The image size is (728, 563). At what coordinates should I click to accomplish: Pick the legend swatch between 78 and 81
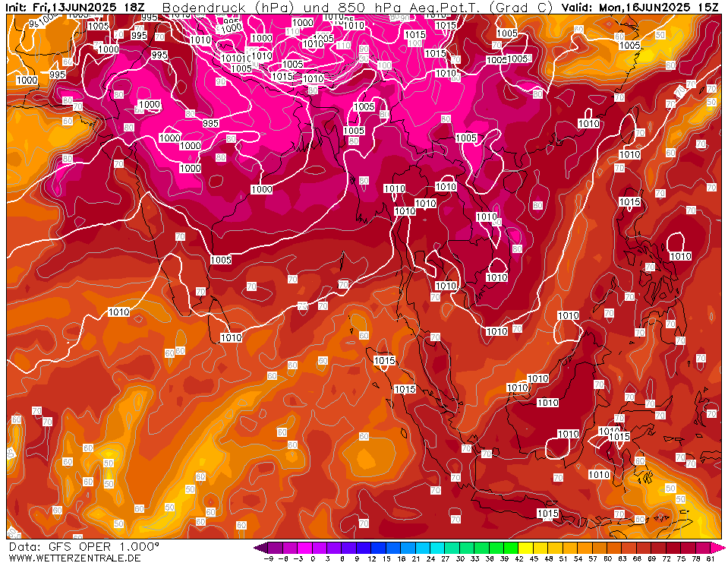(x=704, y=547)
